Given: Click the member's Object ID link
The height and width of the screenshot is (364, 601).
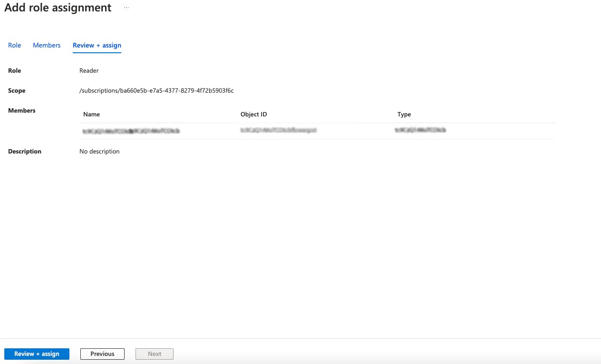Looking at the screenshot, I should 279,130.
